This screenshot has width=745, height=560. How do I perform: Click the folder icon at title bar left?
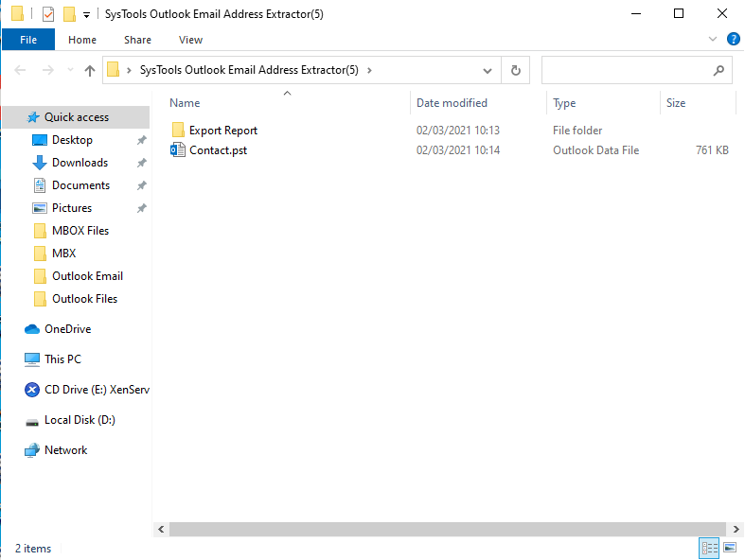(18, 14)
